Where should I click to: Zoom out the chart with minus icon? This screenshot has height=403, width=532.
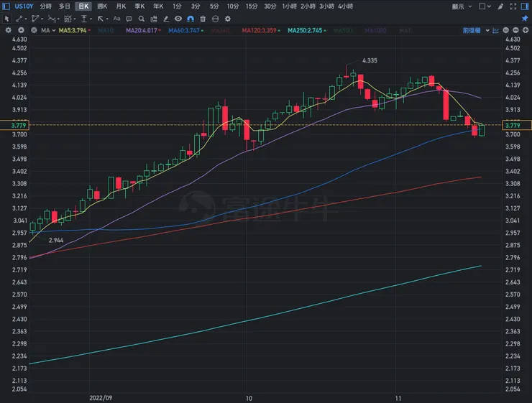click(515, 30)
